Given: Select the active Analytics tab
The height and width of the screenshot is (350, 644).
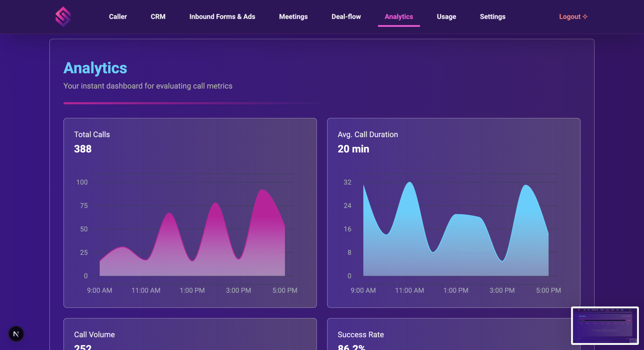Looking at the screenshot, I should (399, 17).
